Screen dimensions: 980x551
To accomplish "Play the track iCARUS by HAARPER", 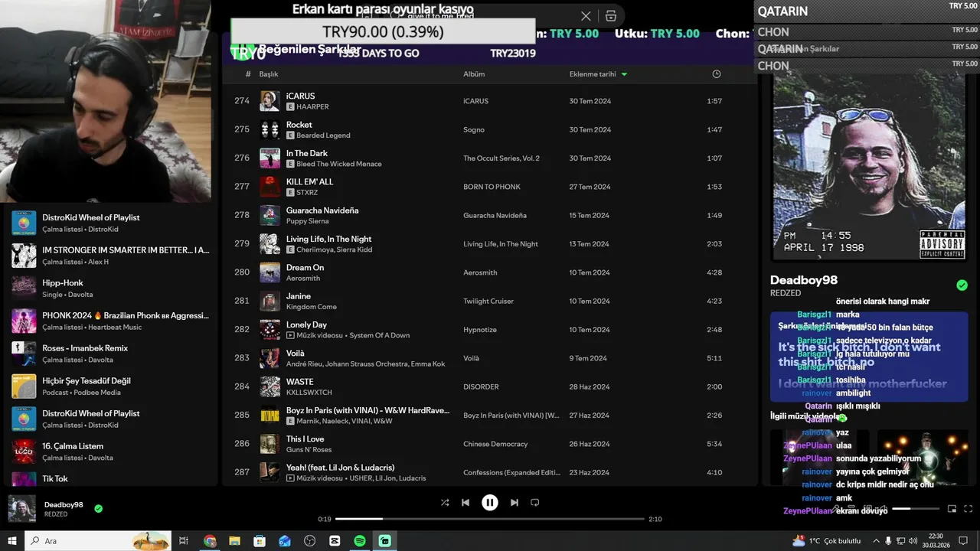I will [300, 96].
